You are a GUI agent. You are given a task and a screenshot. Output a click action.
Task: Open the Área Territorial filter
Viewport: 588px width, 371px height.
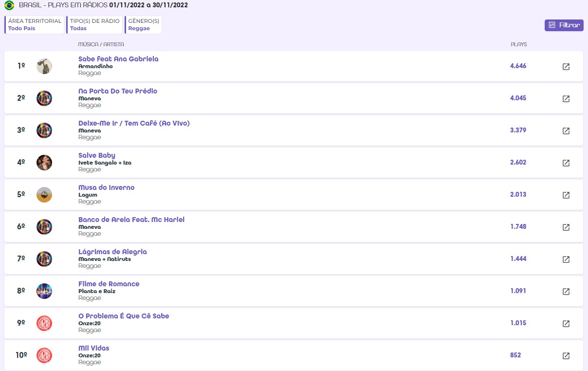[x=35, y=25]
